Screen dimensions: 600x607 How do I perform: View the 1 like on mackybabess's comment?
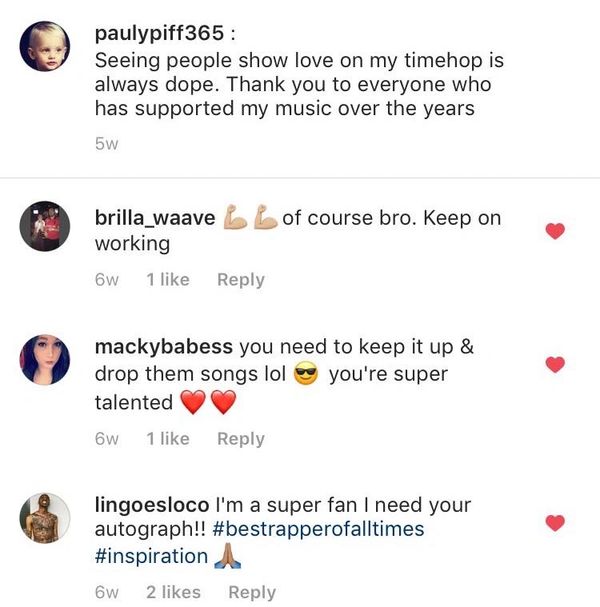167,438
